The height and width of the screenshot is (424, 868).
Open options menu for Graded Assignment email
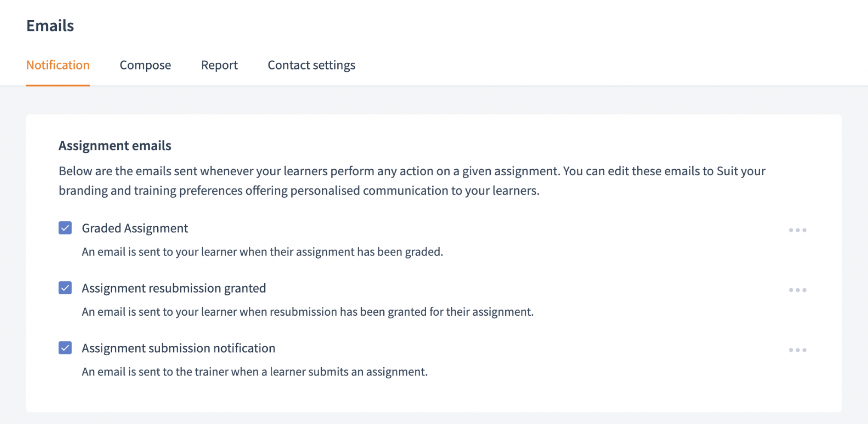pos(798,230)
